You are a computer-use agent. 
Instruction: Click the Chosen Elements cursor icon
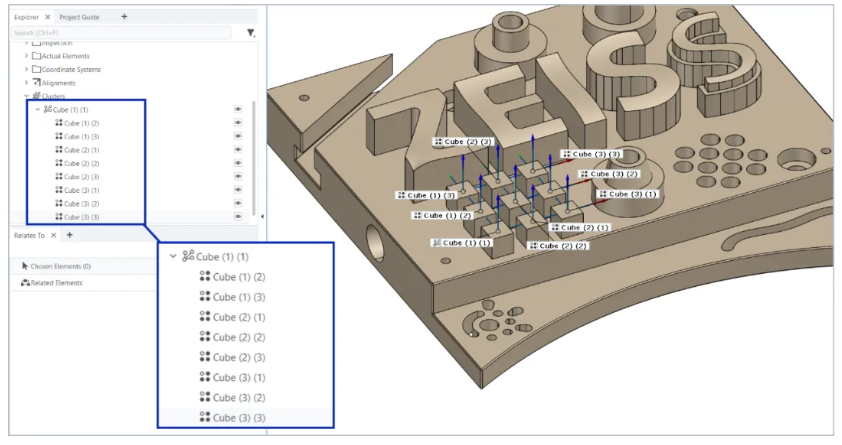[25, 266]
